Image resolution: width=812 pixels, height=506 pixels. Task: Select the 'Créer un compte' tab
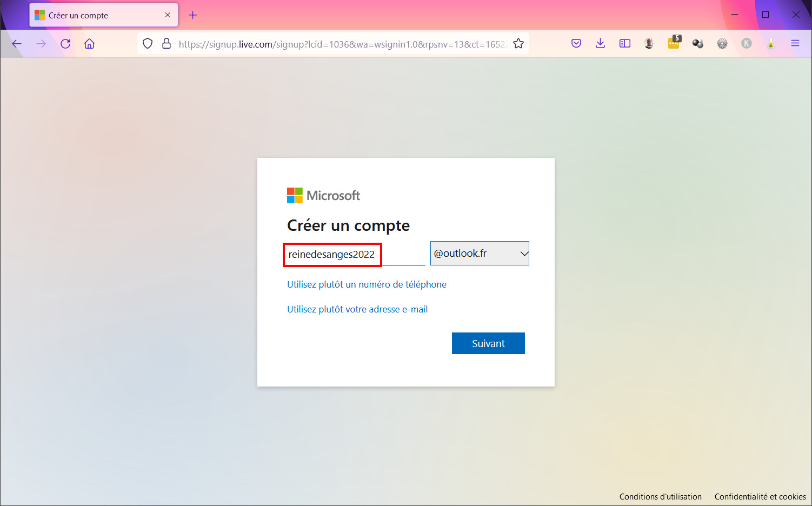pos(104,15)
